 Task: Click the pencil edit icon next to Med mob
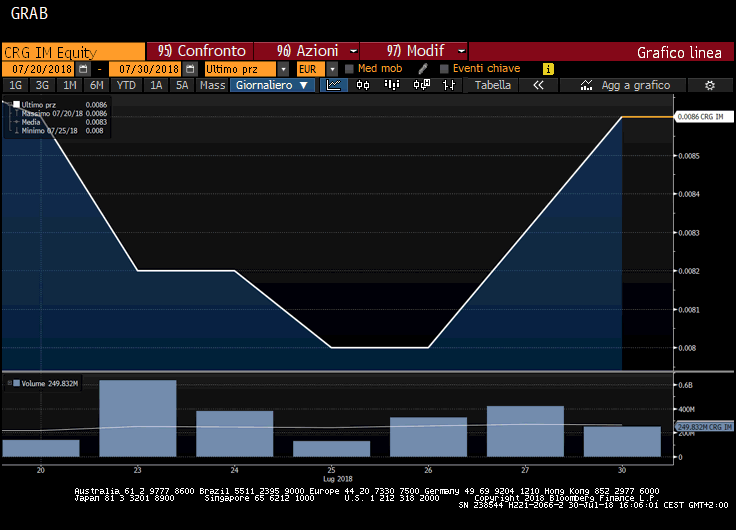click(x=422, y=69)
